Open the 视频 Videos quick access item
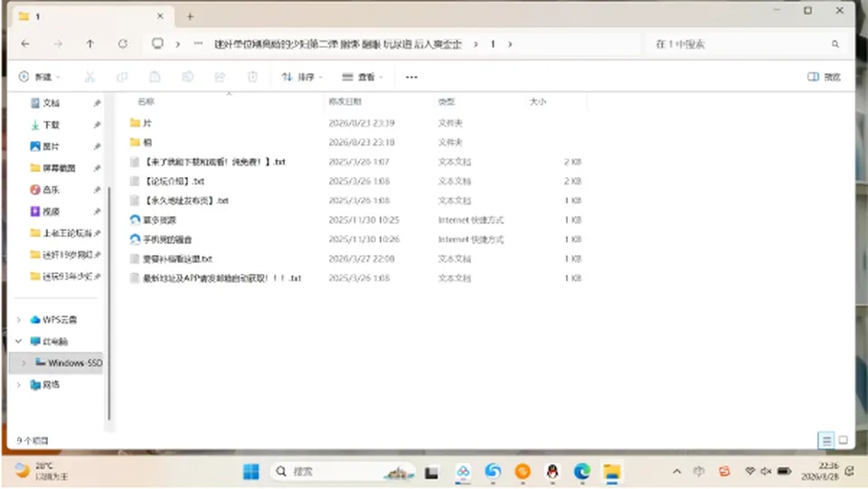Viewport: 868px width, 489px height. click(x=52, y=212)
